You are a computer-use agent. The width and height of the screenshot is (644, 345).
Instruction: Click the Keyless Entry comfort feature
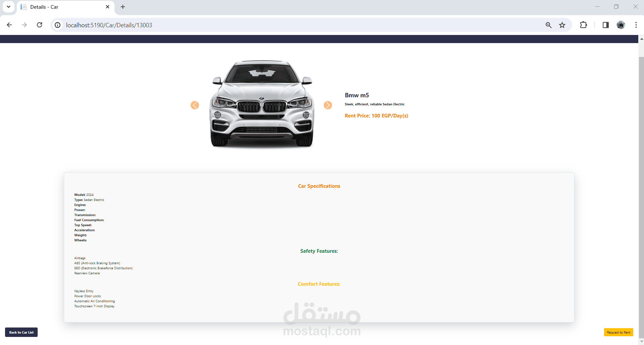pyautogui.click(x=84, y=291)
